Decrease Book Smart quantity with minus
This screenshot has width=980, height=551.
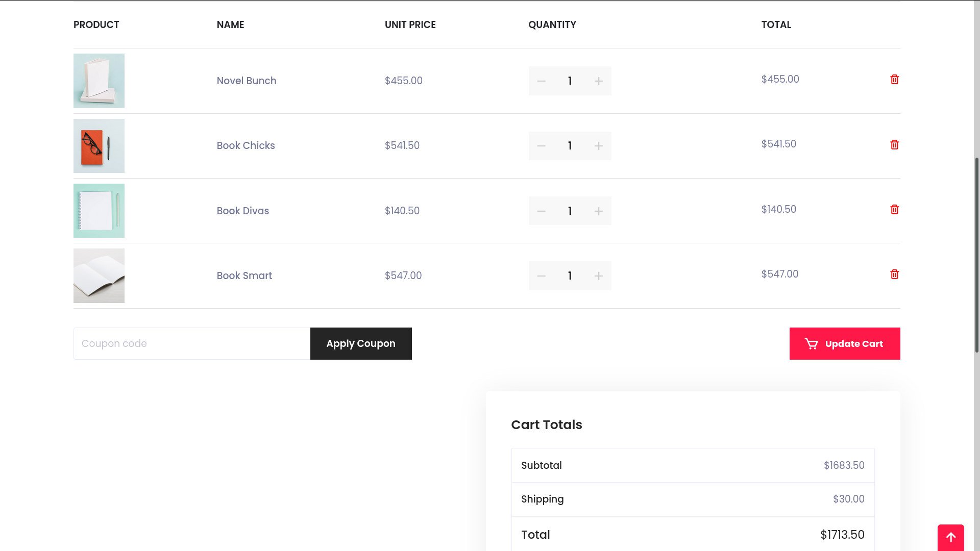pyautogui.click(x=542, y=276)
